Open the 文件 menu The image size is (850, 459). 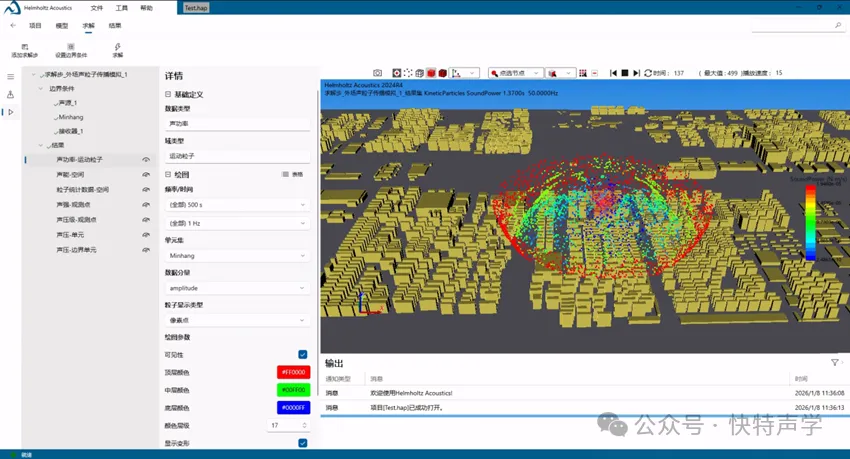pyautogui.click(x=96, y=8)
